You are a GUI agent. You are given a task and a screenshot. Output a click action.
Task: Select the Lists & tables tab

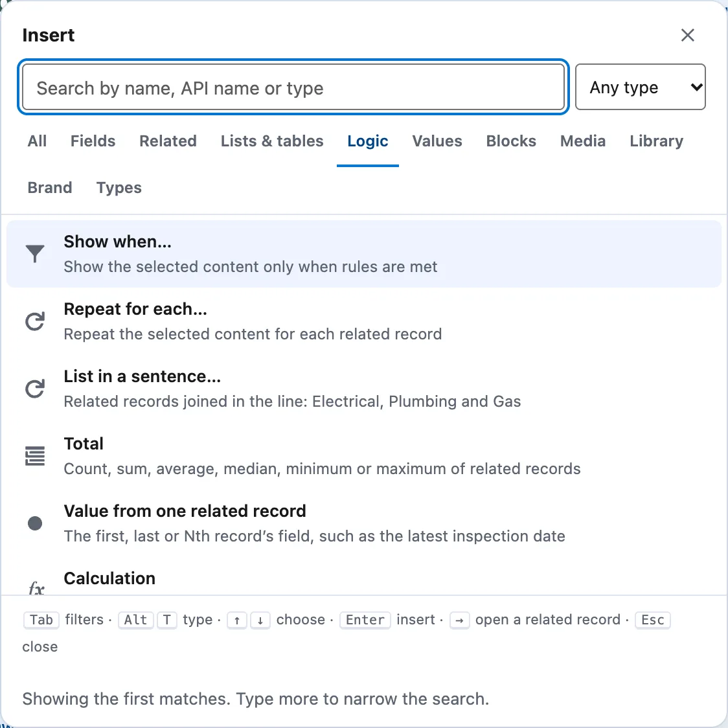click(x=272, y=141)
